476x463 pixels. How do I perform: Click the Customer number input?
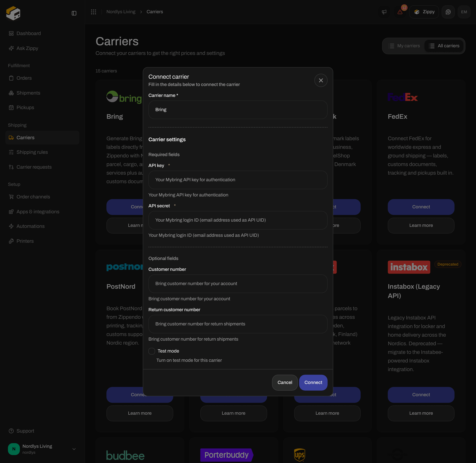(x=238, y=284)
